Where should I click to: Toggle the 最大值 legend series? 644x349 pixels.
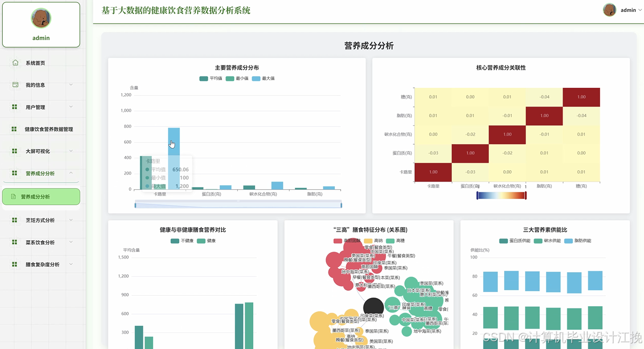[x=263, y=78]
